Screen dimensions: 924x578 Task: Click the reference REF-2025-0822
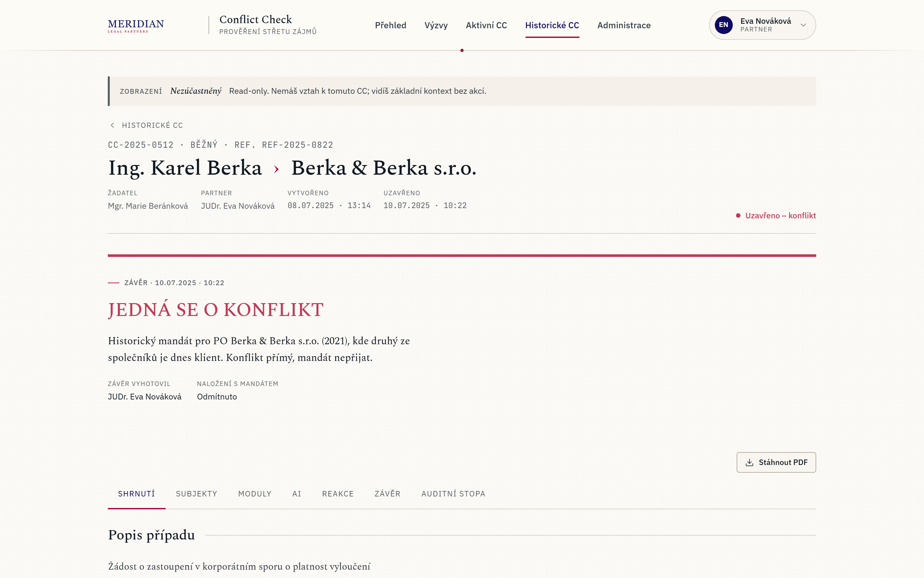tap(297, 145)
